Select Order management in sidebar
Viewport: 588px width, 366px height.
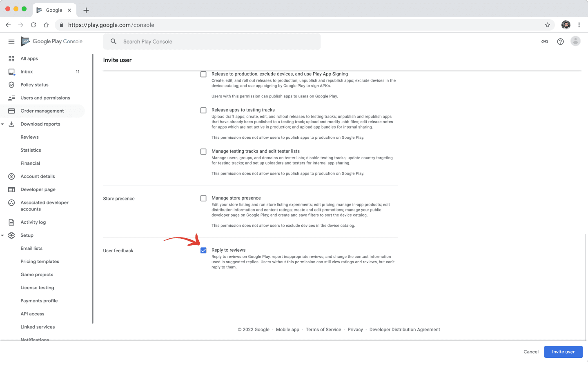coord(42,111)
